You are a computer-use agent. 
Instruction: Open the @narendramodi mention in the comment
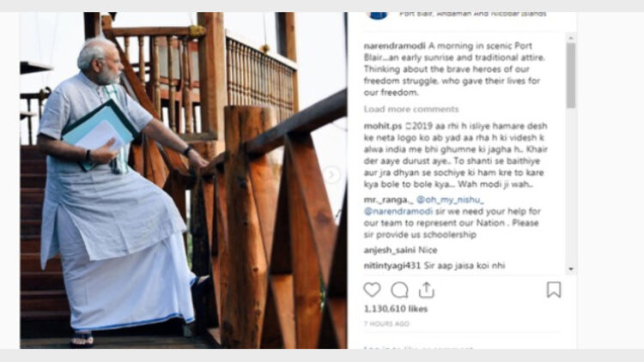click(398, 211)
